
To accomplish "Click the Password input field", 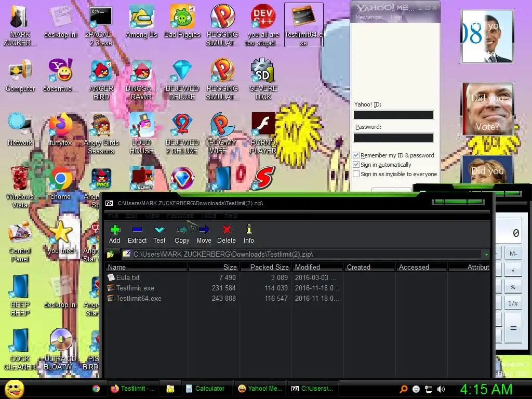I will [x=393, y=137].
